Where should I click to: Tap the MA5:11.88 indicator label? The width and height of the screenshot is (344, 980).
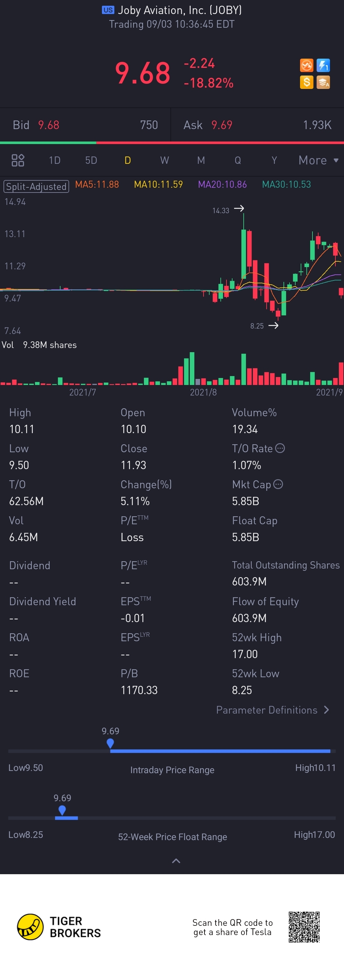pos(97,185)
